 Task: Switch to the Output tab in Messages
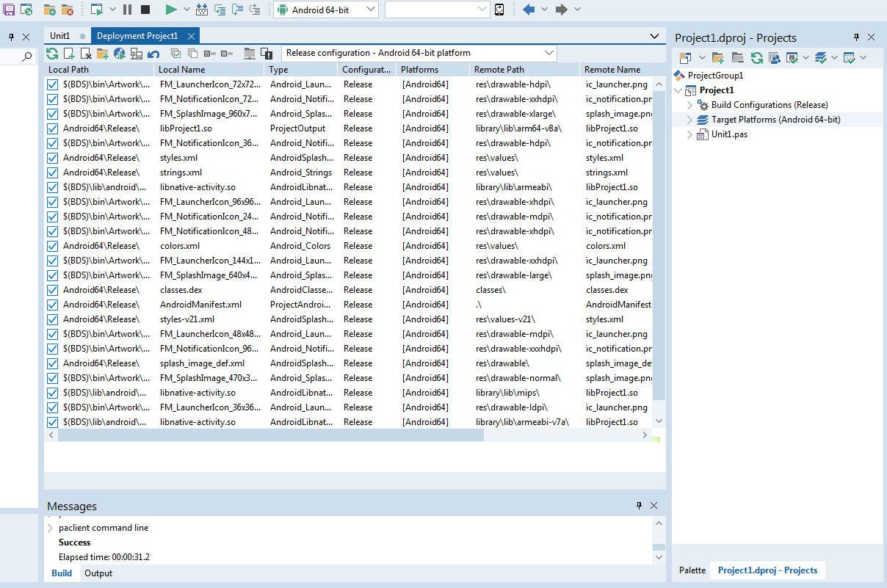(98, 573)
